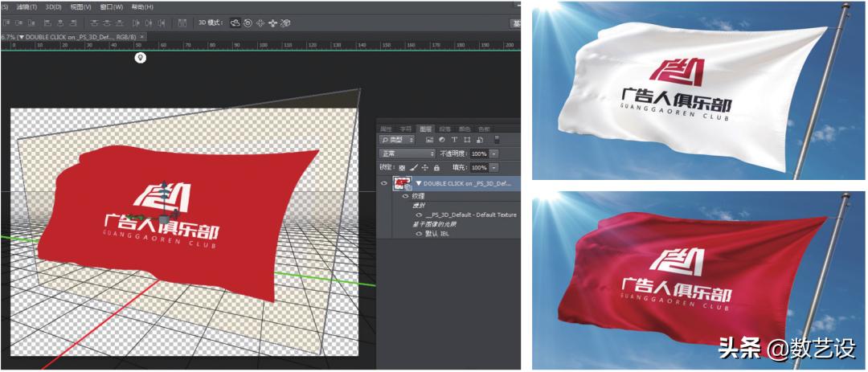Click the 基于图像的光照 label

(434, 224)
